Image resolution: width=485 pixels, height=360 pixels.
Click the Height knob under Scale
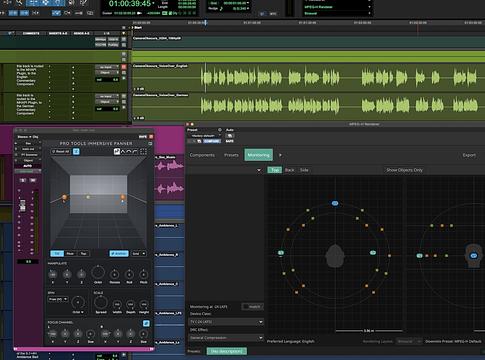[x=144, y=304]
